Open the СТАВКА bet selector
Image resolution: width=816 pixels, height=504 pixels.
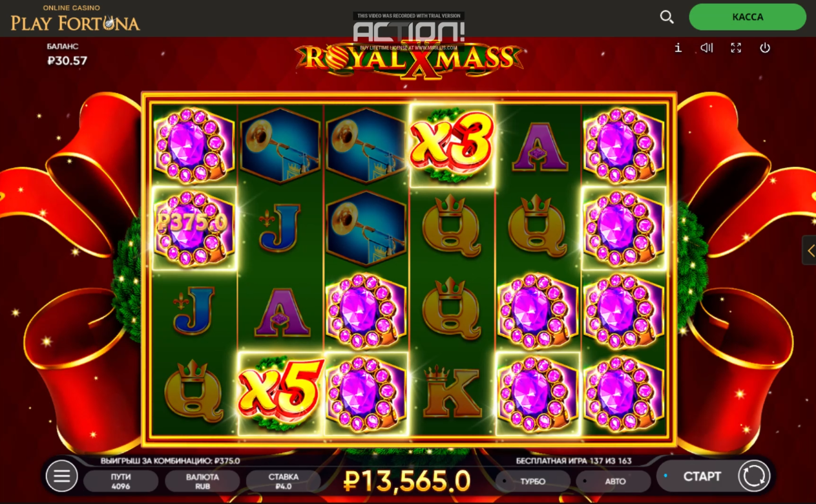click(284, 481)
